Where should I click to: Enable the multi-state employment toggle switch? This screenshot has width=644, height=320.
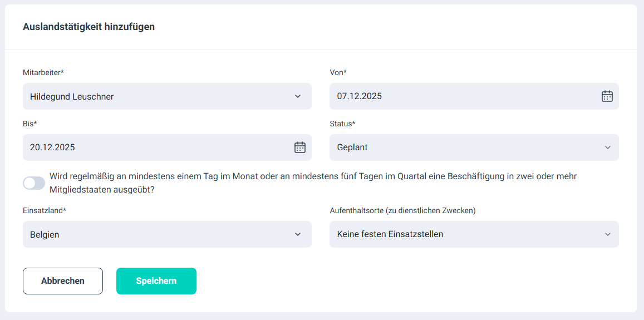tap(34, 183)
